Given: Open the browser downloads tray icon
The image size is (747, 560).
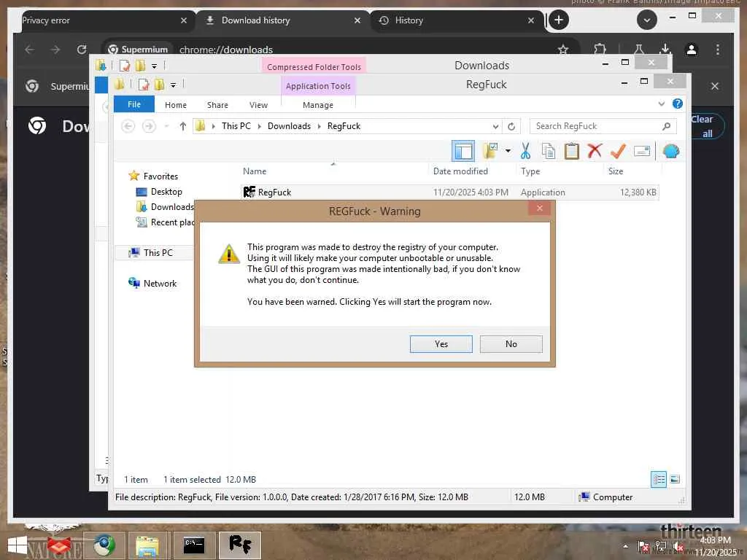Looking at the screenshot, I should [x=665, y=49].
